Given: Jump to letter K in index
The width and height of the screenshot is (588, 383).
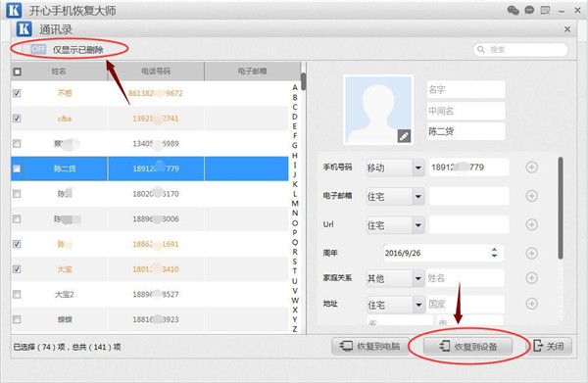Looking at the screenshot, I should click(x=295, y=184).
